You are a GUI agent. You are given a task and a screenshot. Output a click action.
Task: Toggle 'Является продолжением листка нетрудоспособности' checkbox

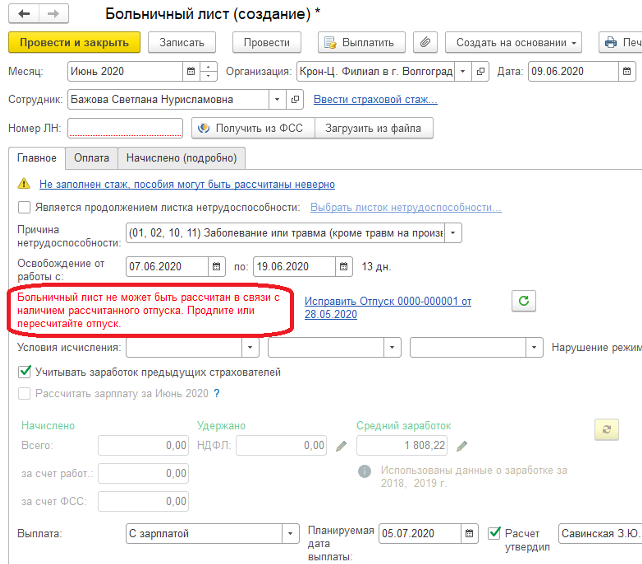[24, 207]
